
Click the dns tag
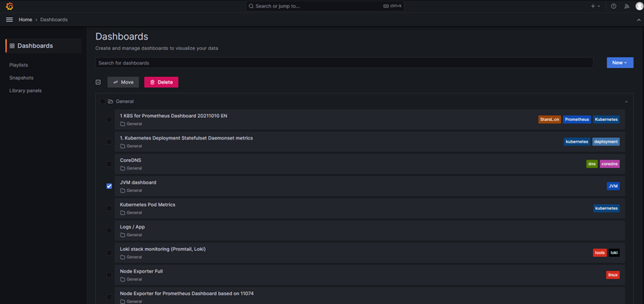coord(592,164)
